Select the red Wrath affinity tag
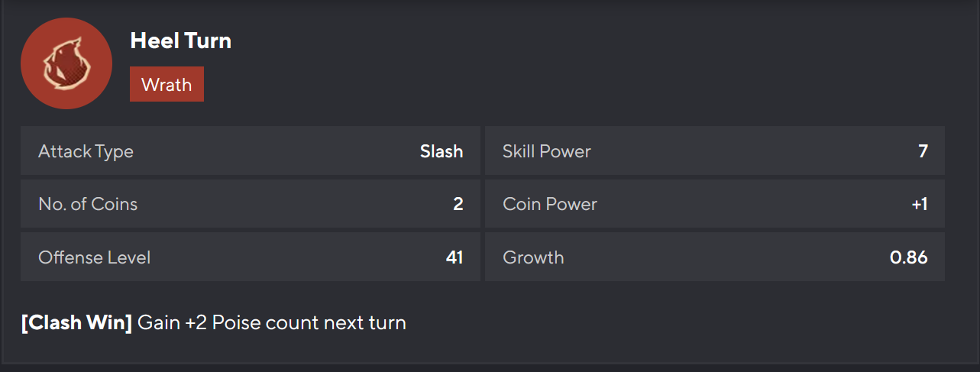The width and height of the screenshot is (980, 372). (167, 84)
